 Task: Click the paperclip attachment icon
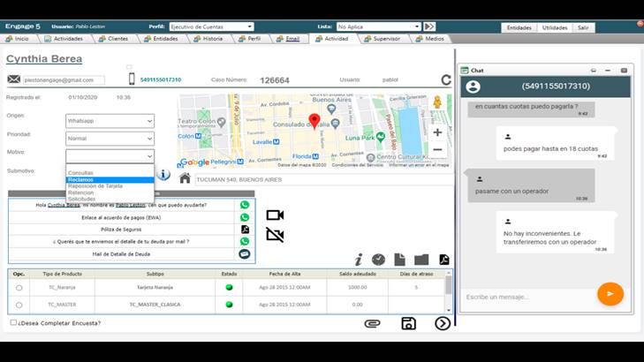point(373,324)
